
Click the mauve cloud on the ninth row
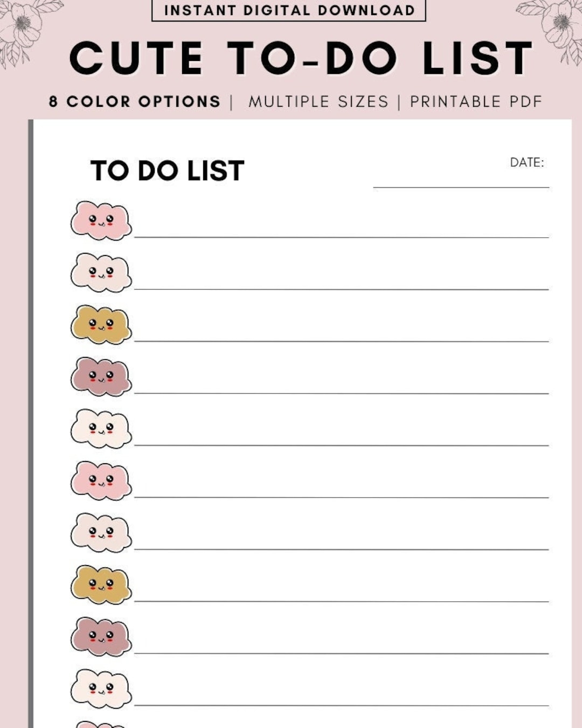[x=101, y=637]
